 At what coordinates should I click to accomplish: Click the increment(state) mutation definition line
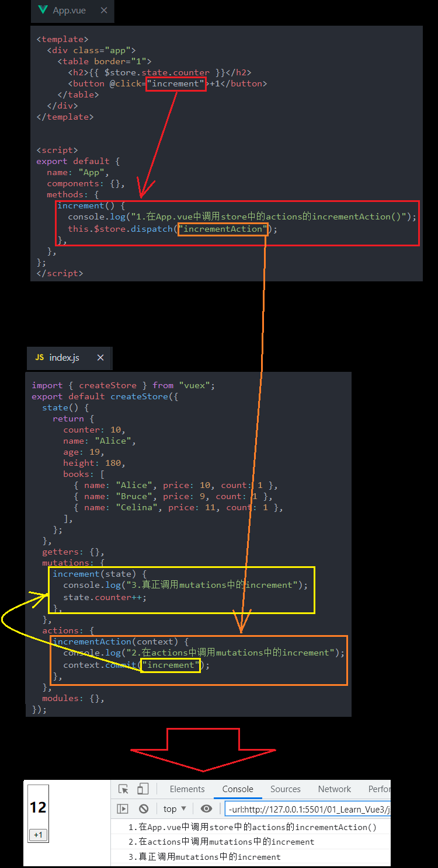pos(100,574)
